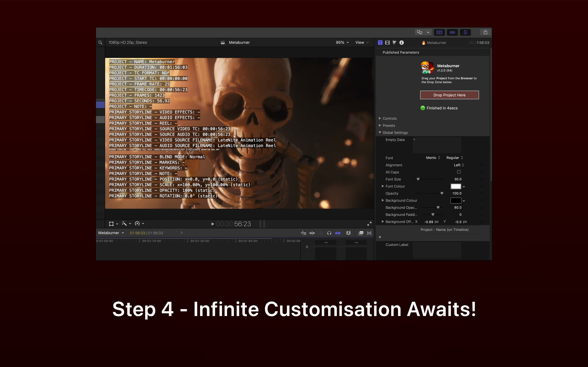Click the Custom Label text field
Image resolution: width=588 pixels, height=367 pixels.
tap(437, 250)
